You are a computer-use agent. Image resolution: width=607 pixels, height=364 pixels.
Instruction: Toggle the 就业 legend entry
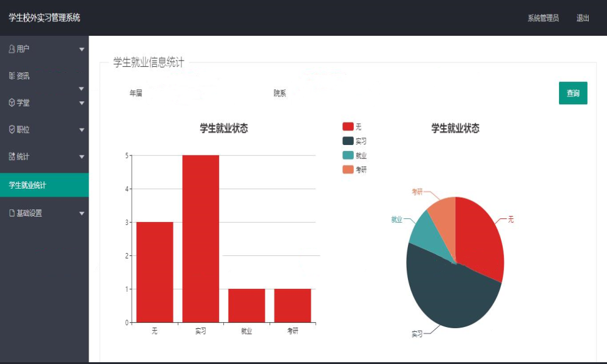(354, 155)
